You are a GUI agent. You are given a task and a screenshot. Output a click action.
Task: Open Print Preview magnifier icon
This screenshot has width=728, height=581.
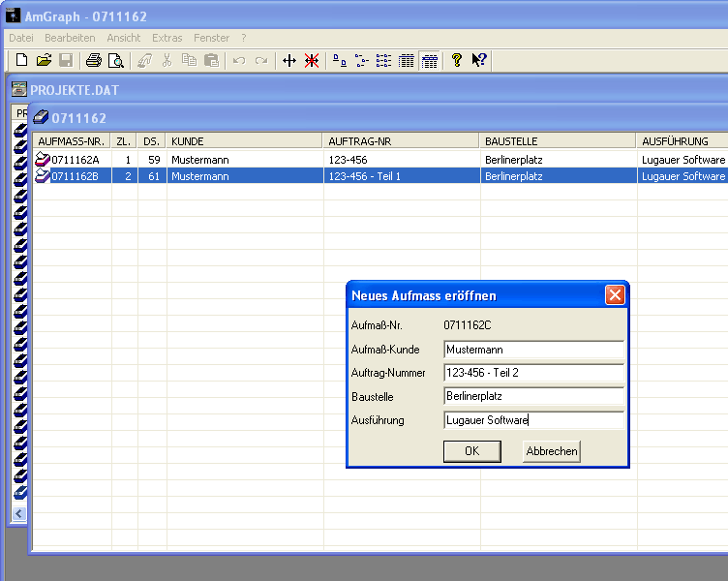point(115,60)
